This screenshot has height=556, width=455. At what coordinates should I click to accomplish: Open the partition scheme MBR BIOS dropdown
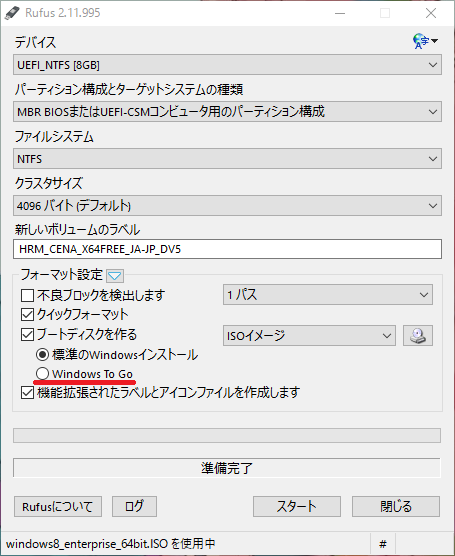(227, 112)
